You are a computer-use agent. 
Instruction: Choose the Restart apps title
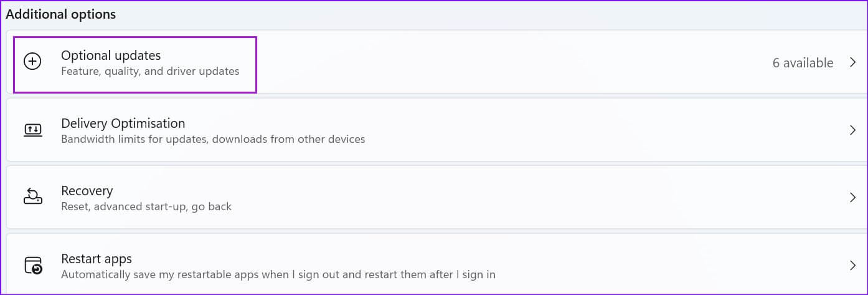(97, 258)
